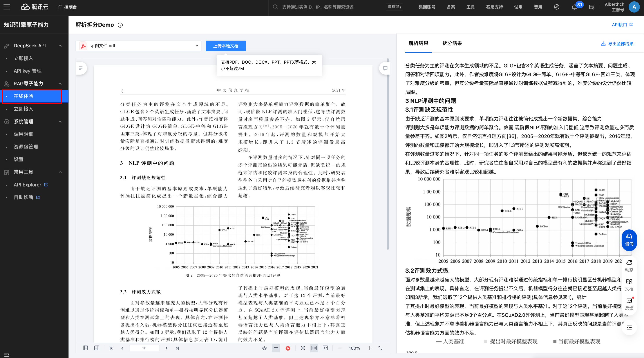Screen dimensions: 644x358
Task: Click the info icon beside 解析拆分Demo
Action: 120,25
